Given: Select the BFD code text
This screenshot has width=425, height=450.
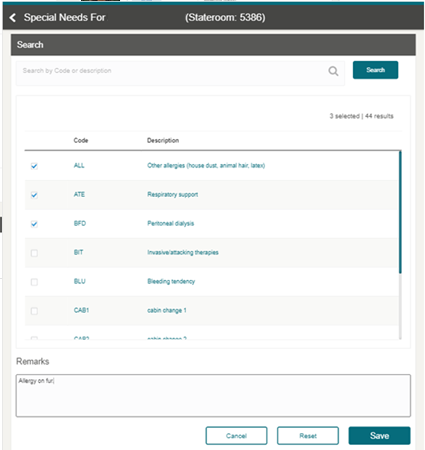Looking at the screenshot, I should tap(80, 223).
